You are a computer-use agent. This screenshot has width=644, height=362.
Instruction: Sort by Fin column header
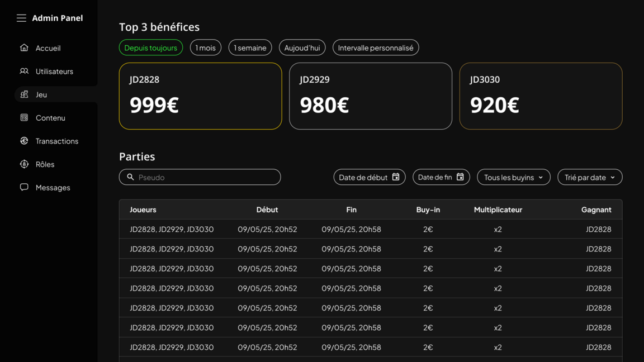351,209
